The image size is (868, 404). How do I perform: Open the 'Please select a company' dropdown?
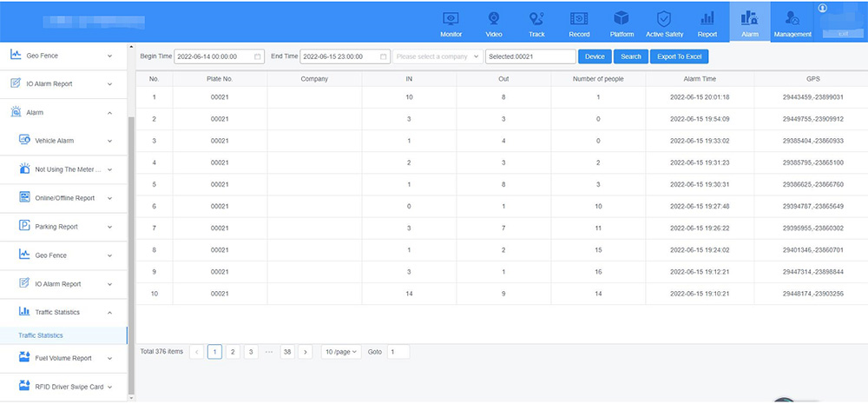point(437,56)
